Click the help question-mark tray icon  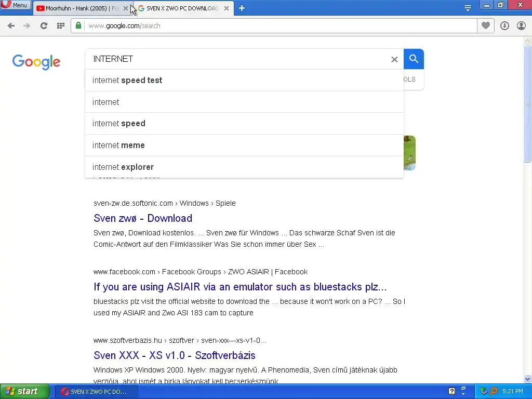451,391
